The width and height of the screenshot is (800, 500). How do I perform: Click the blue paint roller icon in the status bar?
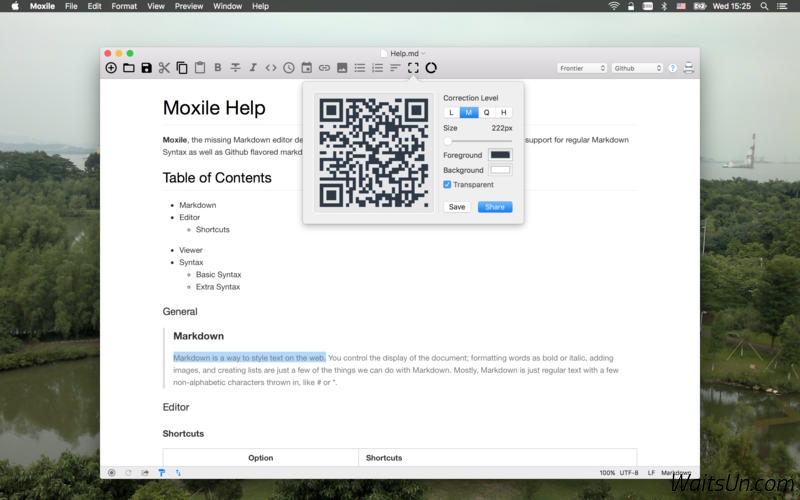[162, 473]
